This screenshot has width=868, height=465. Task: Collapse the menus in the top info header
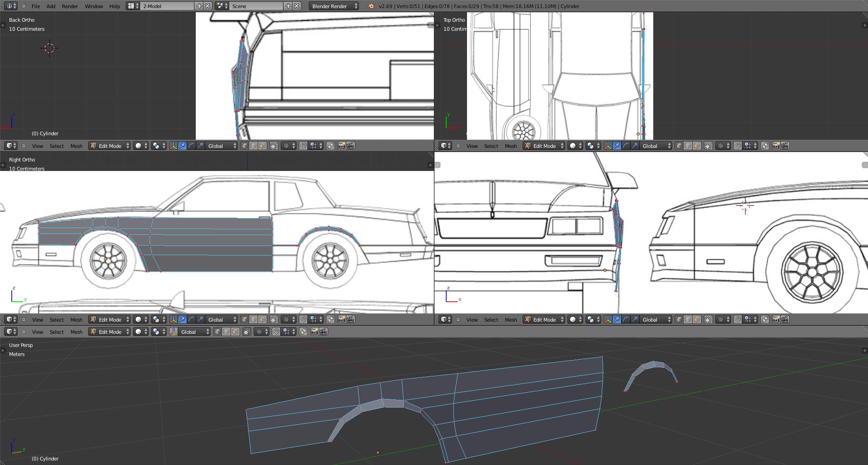(x=24, y=6)
